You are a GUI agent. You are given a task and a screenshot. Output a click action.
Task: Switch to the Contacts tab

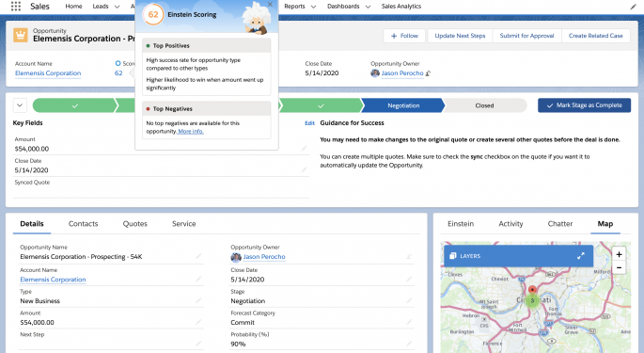click(x=84, y=224)
